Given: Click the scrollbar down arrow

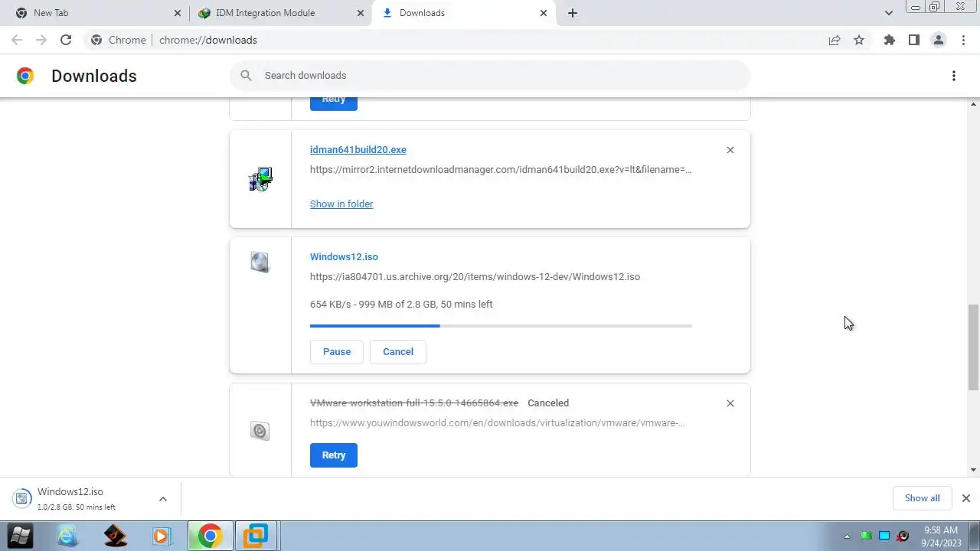Looking at the screenshot, I should click(974, 470).
